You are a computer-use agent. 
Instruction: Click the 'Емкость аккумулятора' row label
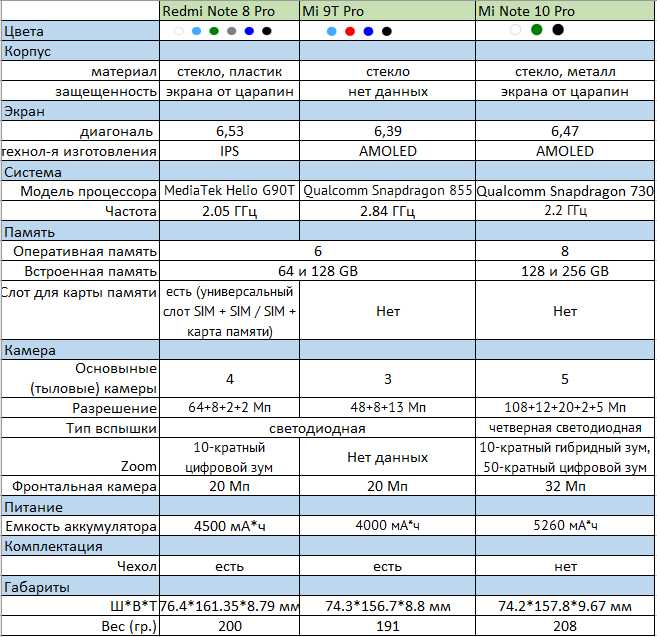tap(80, 526)
